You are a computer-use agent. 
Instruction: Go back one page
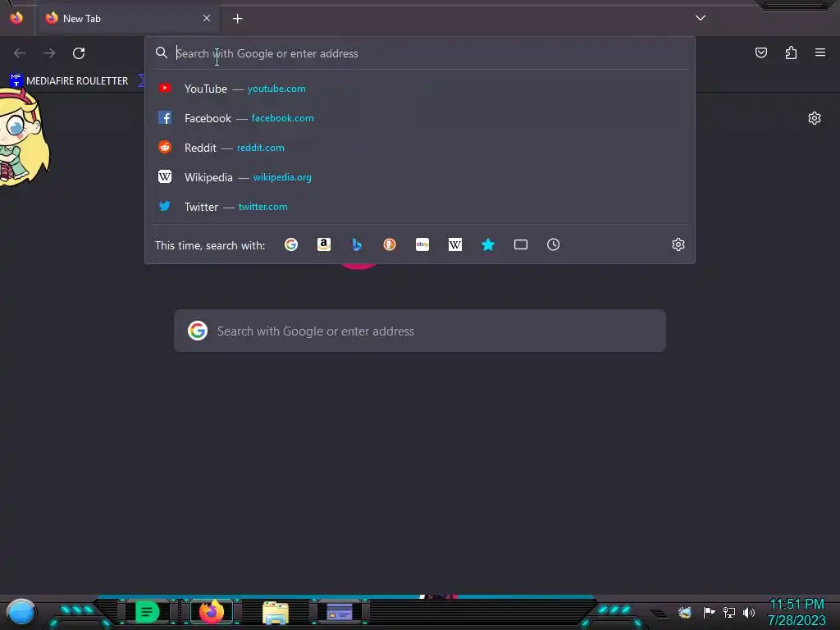point(20,53)
